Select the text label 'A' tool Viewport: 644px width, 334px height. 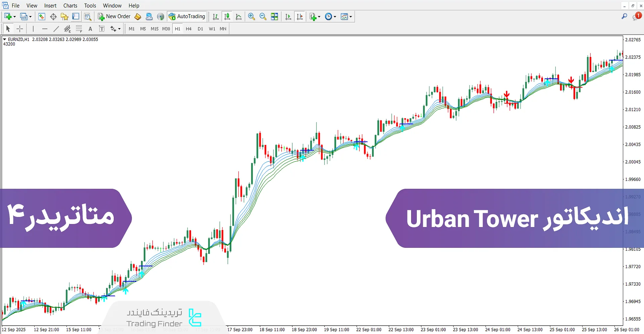click(90, 29)
